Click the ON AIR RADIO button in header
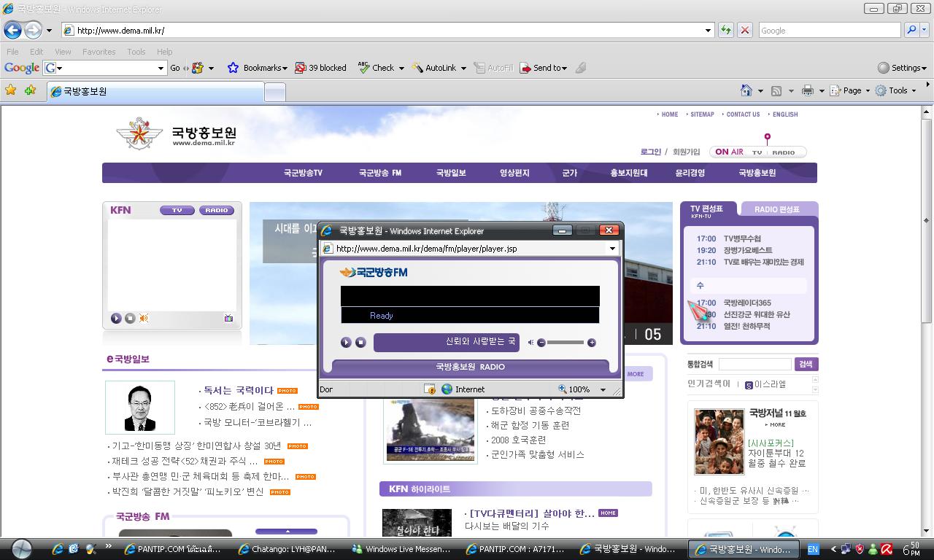 [x=784, y=152]
